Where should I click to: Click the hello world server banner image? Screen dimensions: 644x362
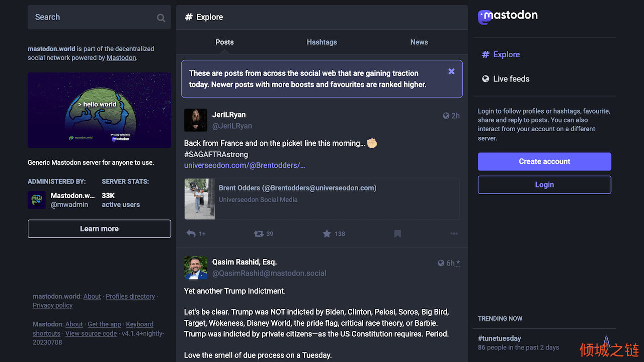point(99,110)
